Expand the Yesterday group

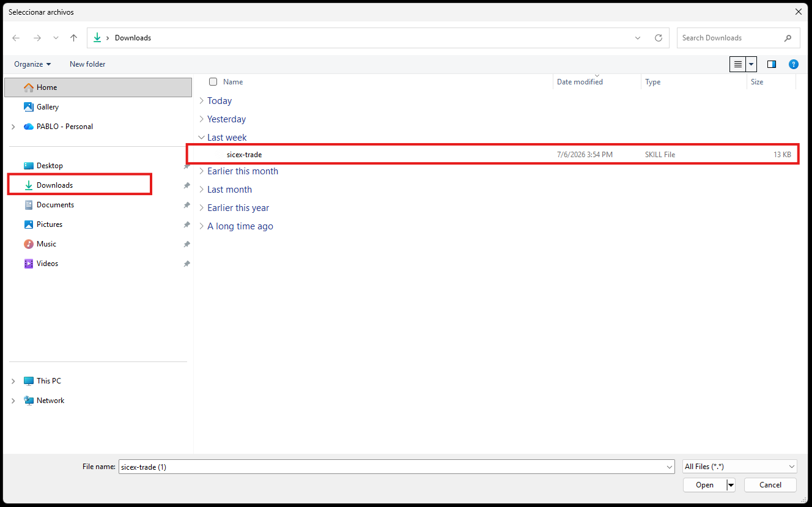202,119
